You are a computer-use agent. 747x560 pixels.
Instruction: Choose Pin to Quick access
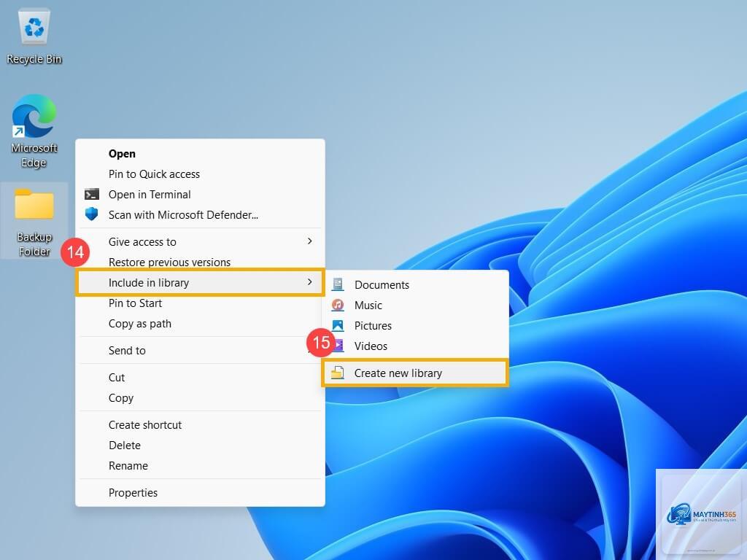coord(200,174)
